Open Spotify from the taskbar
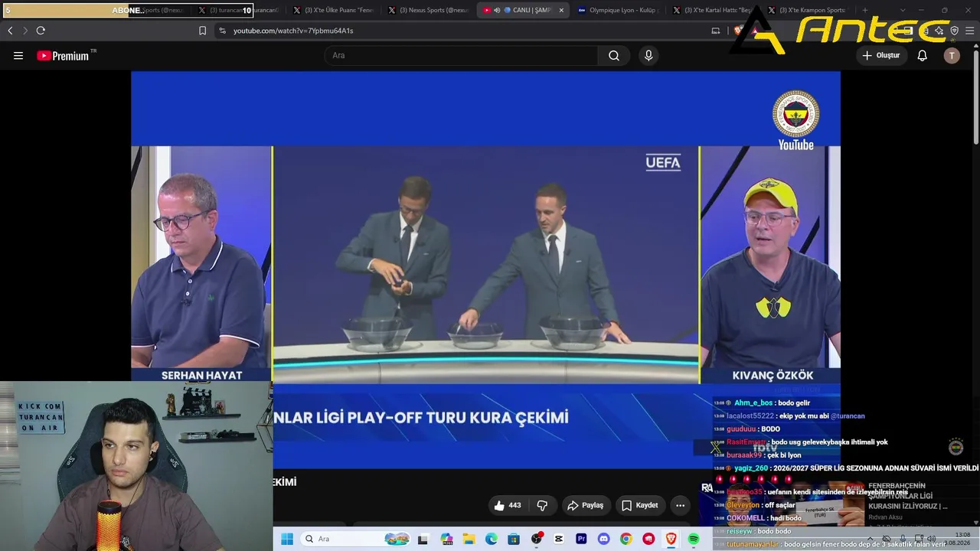980x551 pixels. click(694, 539)
